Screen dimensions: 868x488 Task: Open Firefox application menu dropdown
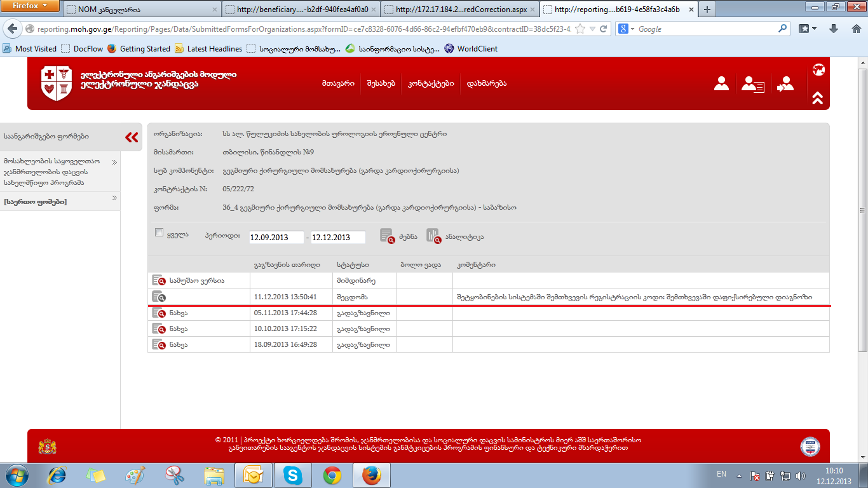pos(30,6)
